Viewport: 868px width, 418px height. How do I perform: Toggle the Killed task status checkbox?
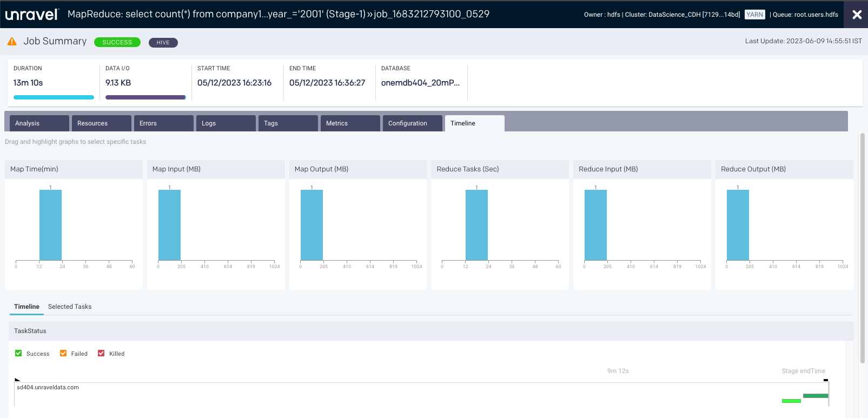point(101,353)
